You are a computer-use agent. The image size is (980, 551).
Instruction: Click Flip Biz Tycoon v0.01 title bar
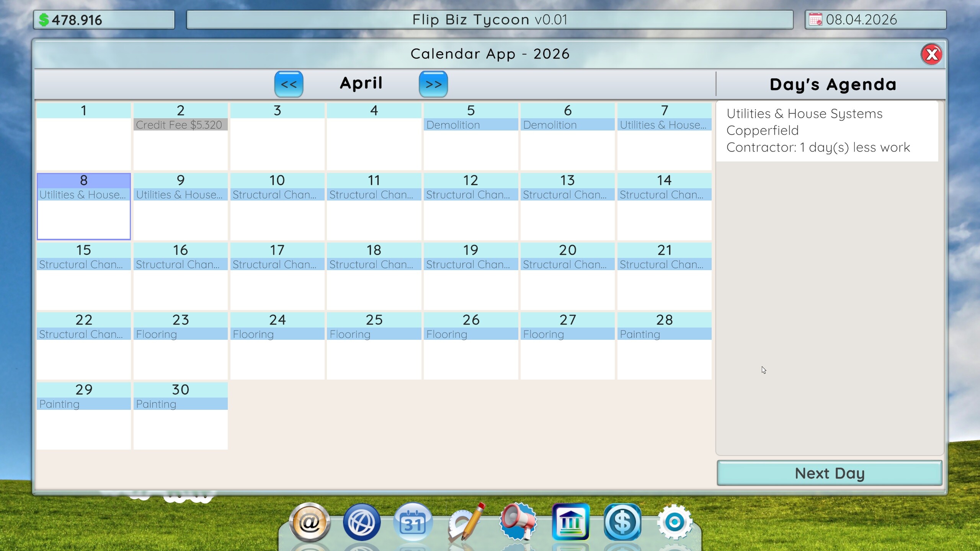point(490,20)
